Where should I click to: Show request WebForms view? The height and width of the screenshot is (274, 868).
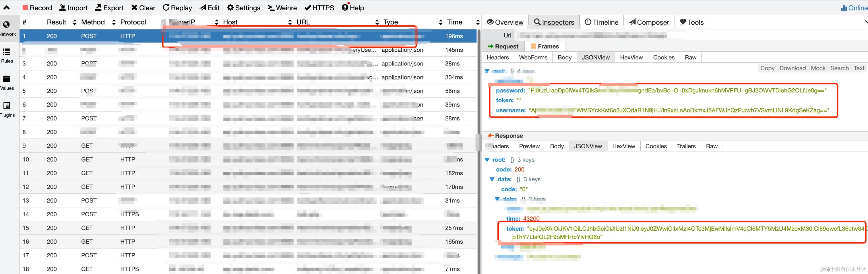pyautogui.click(x=533, y=58)
